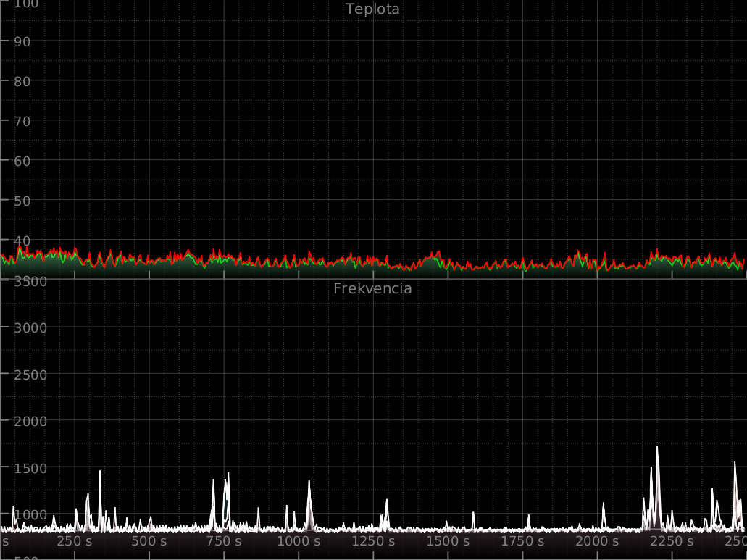Click the 1000 value on the Frekvencia vertical axis

coord(30,515)
